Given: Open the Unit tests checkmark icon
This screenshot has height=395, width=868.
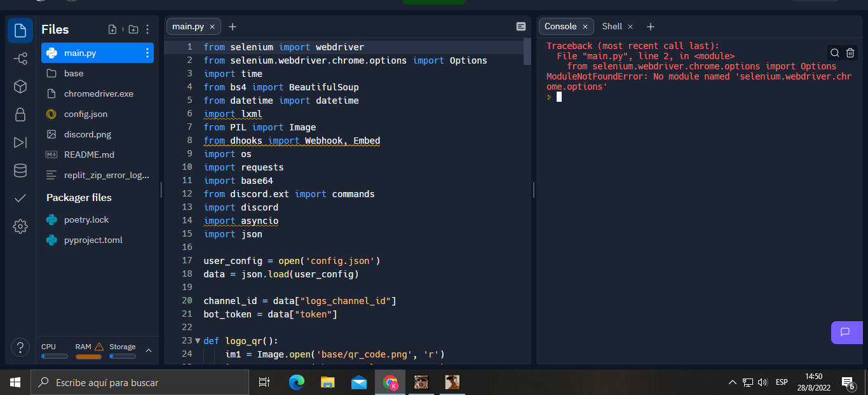Looking at the screenshot, I should [x=20, y=198].
